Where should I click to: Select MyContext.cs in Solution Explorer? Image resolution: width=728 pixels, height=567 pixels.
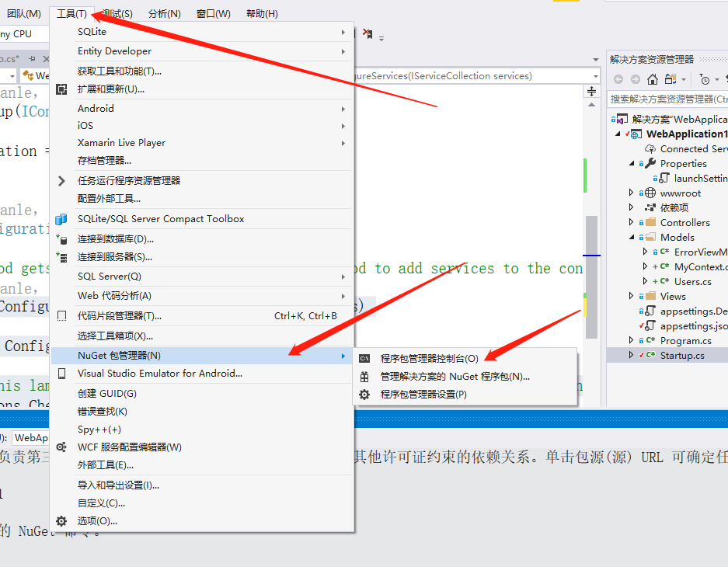coord(701,266)
